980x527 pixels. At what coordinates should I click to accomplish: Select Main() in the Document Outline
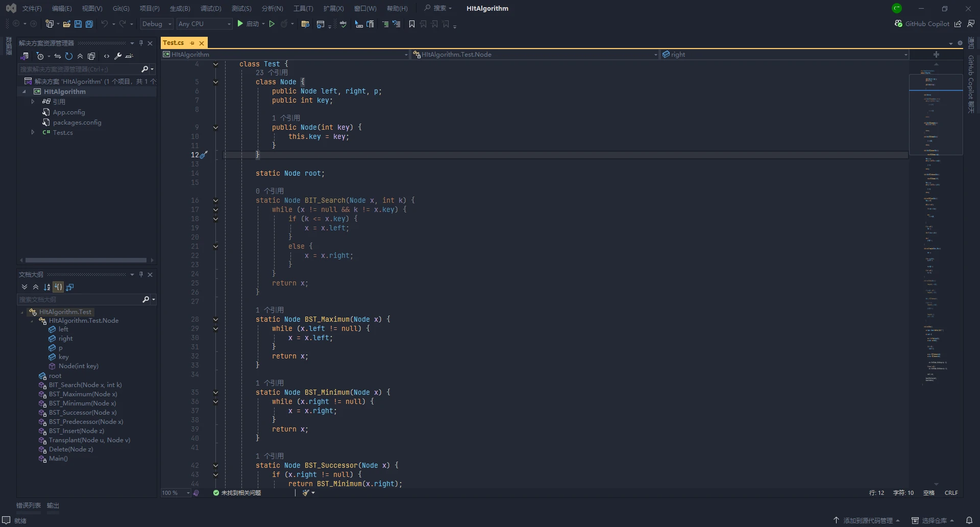[x=59, y=459]
